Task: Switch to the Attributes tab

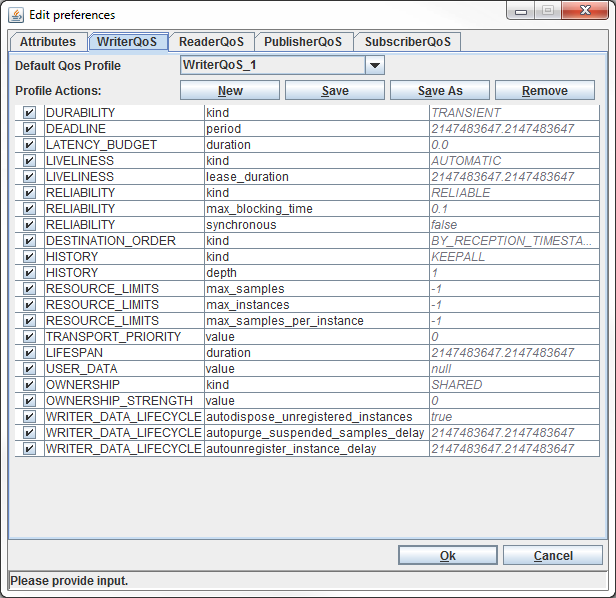Action: [48, 42]
